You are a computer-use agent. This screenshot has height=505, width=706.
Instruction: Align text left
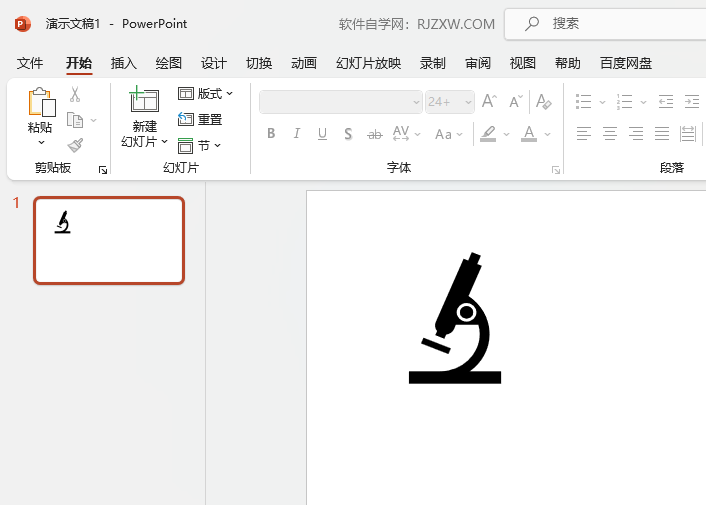coord(584,134)
